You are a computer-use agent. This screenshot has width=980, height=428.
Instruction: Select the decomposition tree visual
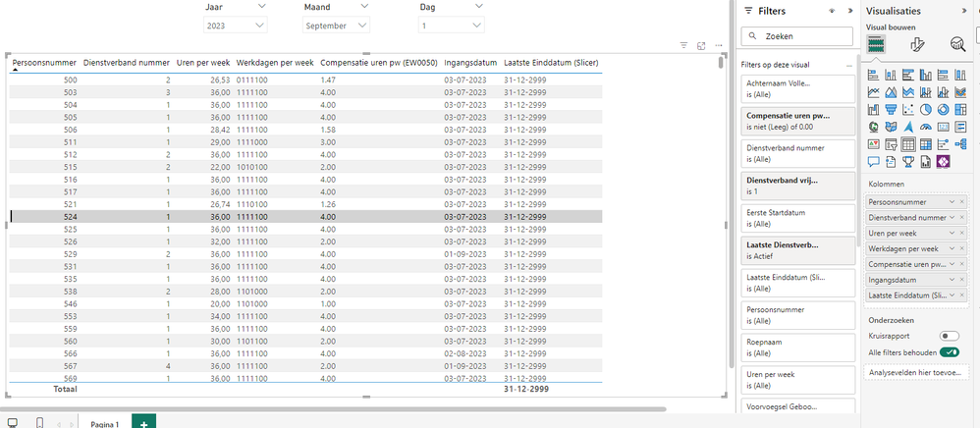click(960, 144)
